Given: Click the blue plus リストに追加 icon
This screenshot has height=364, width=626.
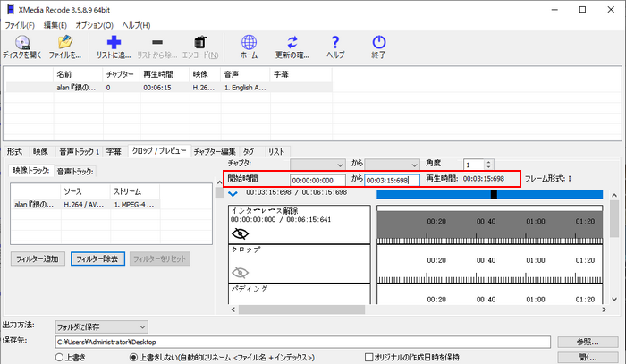Looking at the screenshot, I should pyautogui.click(x=114, y=42).
